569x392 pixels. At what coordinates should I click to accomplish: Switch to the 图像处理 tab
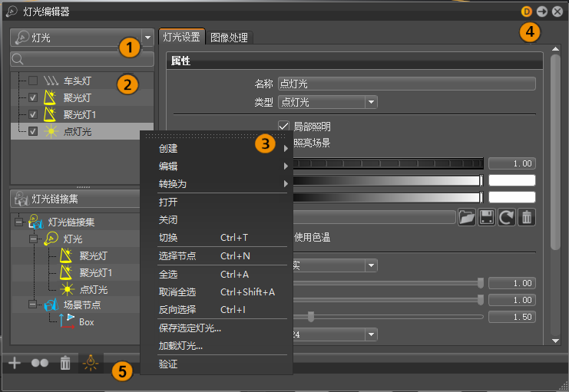point(230,38)
